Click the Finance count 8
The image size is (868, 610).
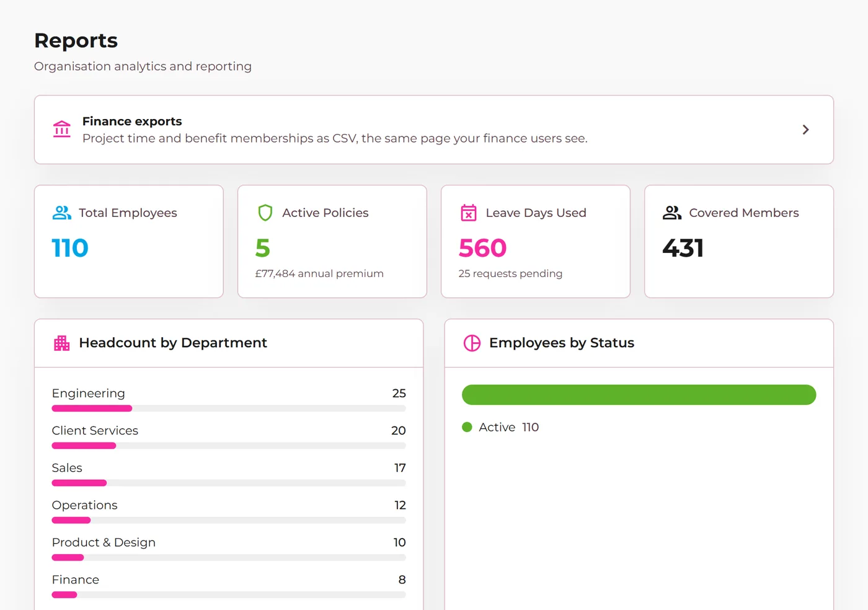[x=402, y=579]
